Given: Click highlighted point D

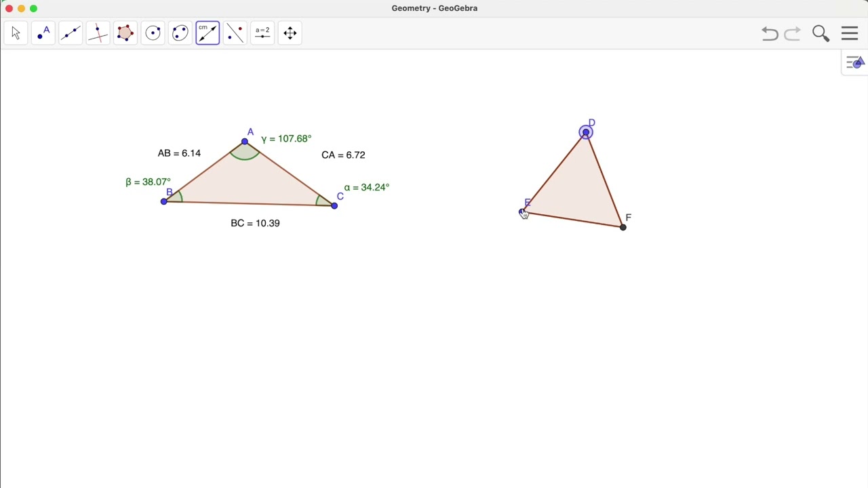Looking at the screenshot, I should coord(586,132).
